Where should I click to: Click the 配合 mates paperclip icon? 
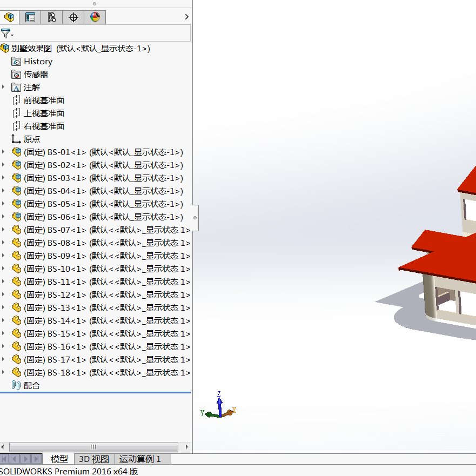[x=16, y=386]
